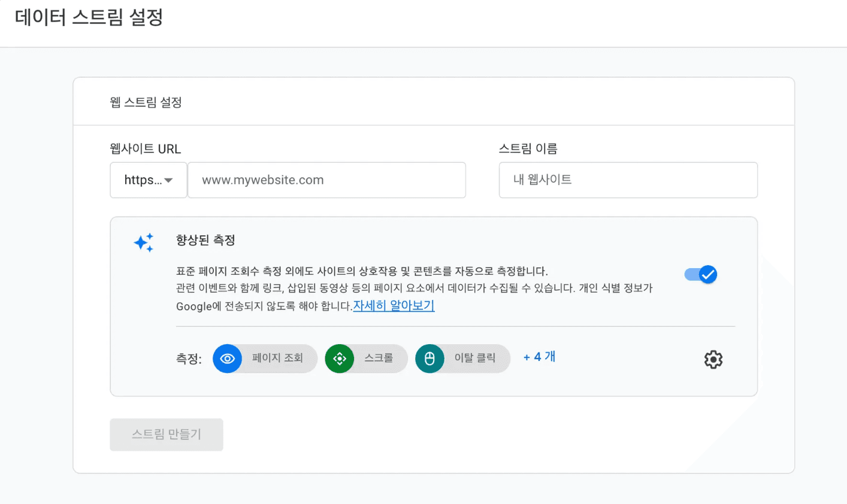Screen dimensions: 847x504
Task: Click the 웹 스트림 설정 section header
Action: point(146,102)
